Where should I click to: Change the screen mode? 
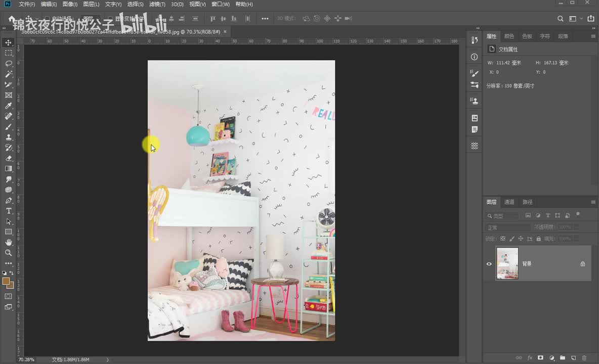click(x=8, y=307)
